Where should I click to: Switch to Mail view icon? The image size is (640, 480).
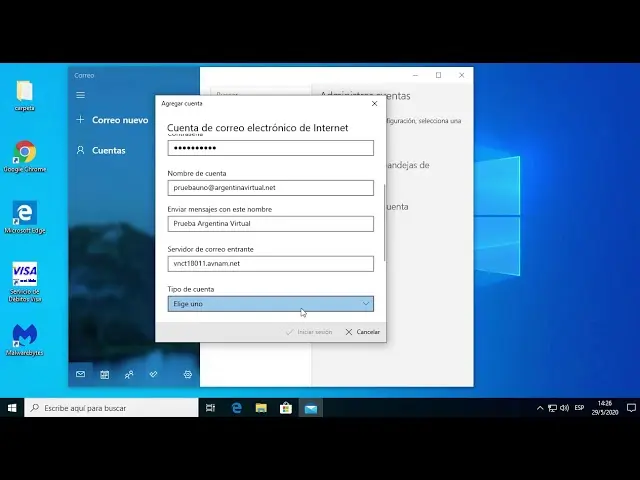(80, 374)
